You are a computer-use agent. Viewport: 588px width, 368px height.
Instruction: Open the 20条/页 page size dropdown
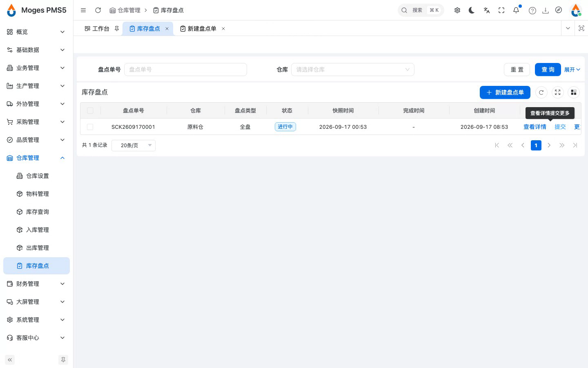[134, 145]
